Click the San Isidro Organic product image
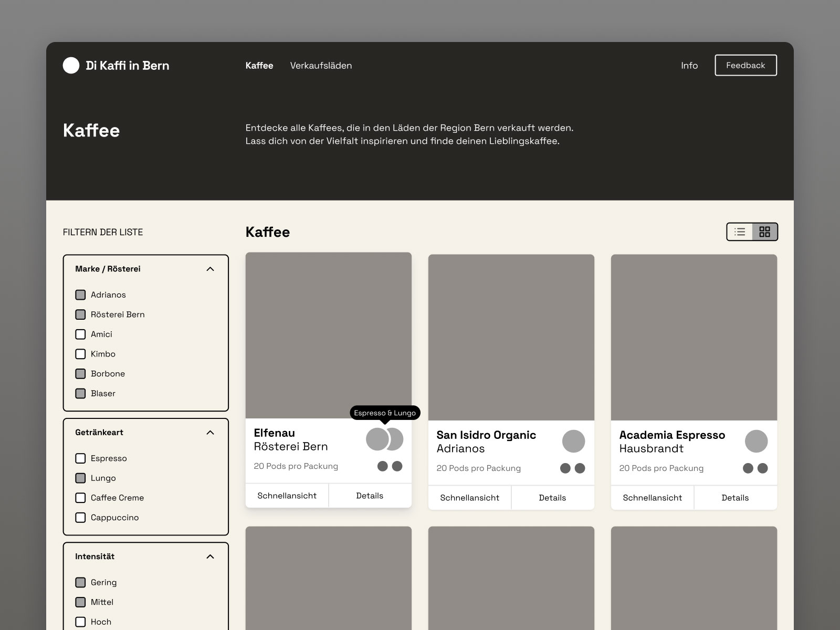The height and width of the screenshot is (630, 840). [x=511, y=338]
